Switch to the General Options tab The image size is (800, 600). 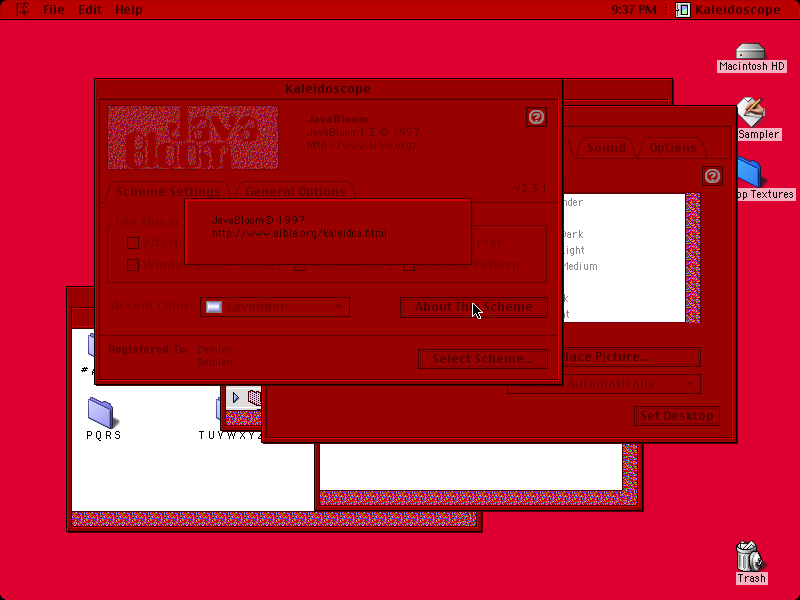(x=295, y=191)
